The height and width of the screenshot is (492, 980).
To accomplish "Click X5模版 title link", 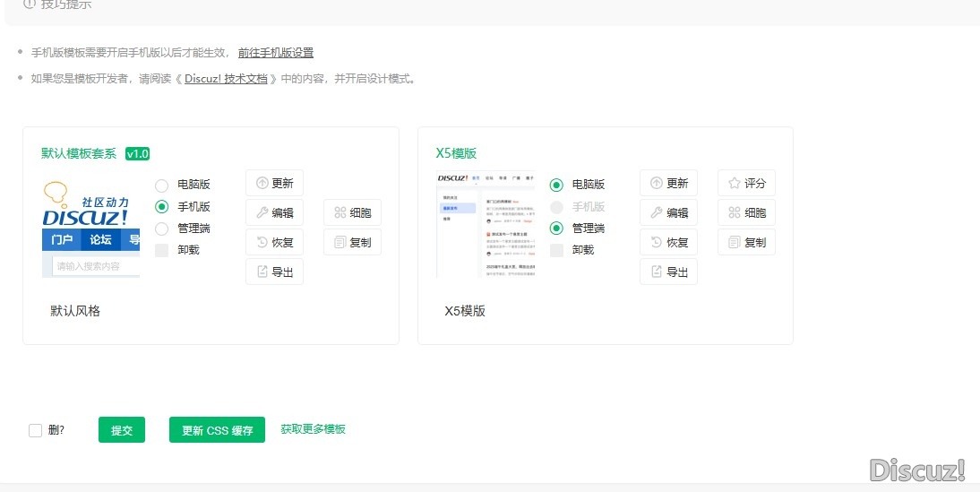I will (x=456, y=154).
